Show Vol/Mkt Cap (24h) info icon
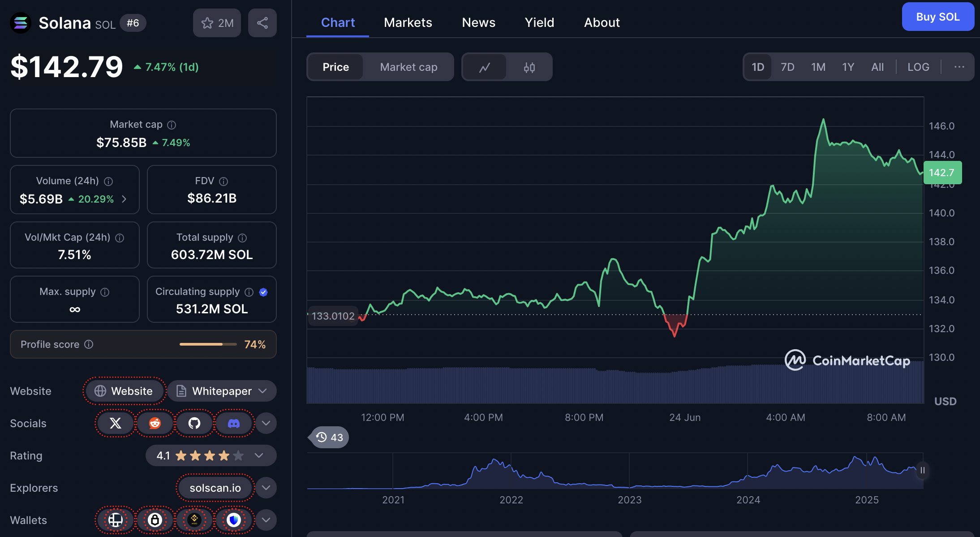The height and width of the screenshot is (537, 980). [x=120, y=238]
